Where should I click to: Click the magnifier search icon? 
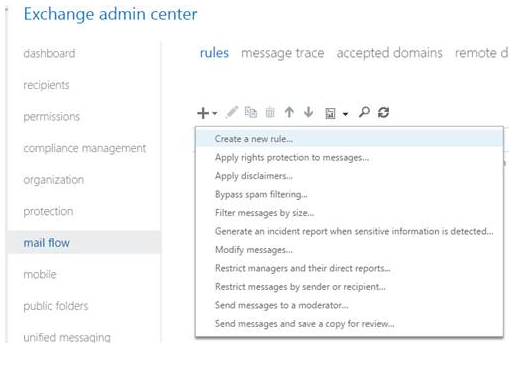click(x=364, y=112)
